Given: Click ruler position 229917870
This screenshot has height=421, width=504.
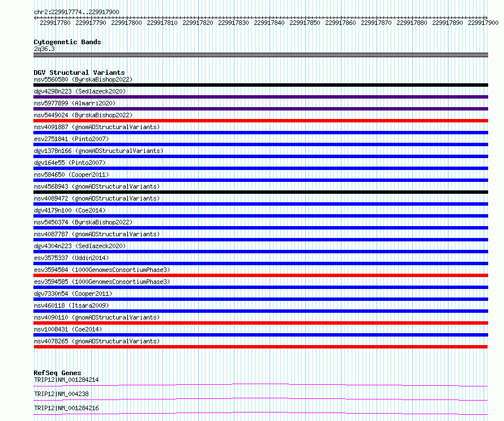Looking at the screenshot, I should tap(376, 23).
